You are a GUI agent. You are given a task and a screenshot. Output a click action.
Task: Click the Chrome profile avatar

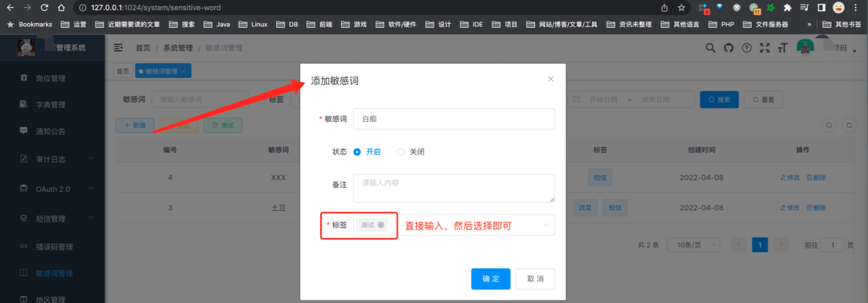coord(838,8)
